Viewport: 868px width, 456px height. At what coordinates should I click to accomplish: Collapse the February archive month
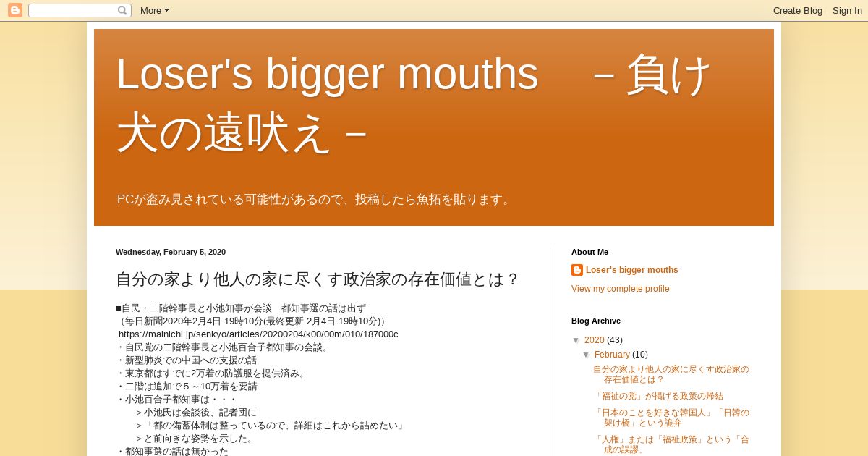tap(587, 355)
